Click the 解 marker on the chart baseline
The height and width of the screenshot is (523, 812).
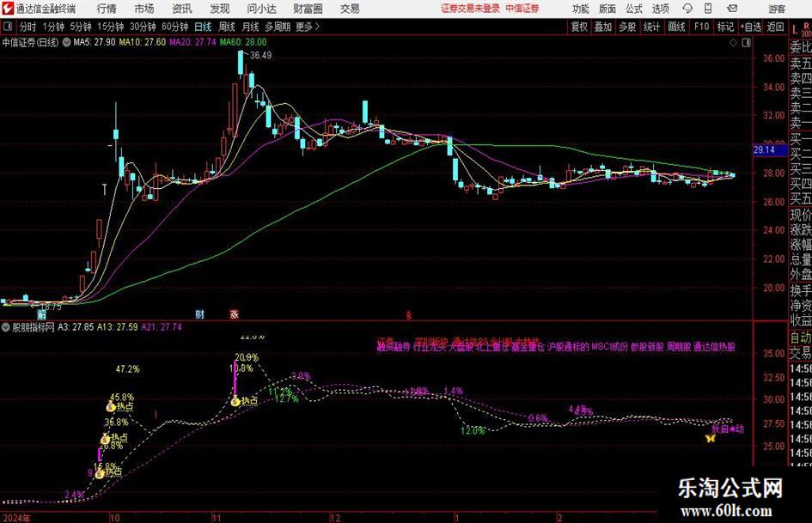pos(41,314)
